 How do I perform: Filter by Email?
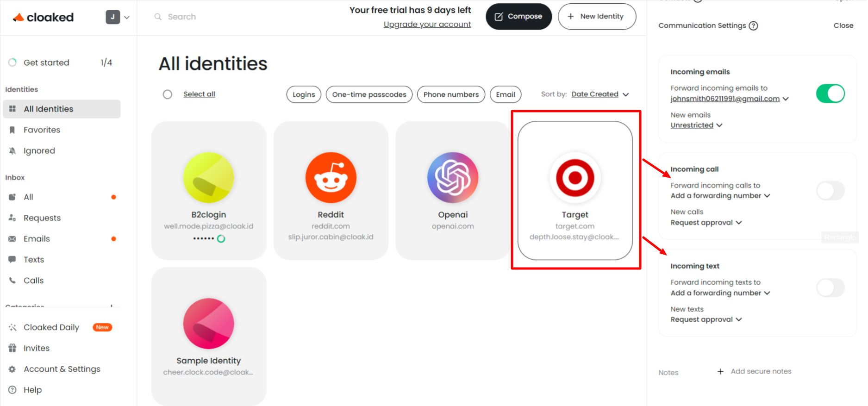pos(506,94)
